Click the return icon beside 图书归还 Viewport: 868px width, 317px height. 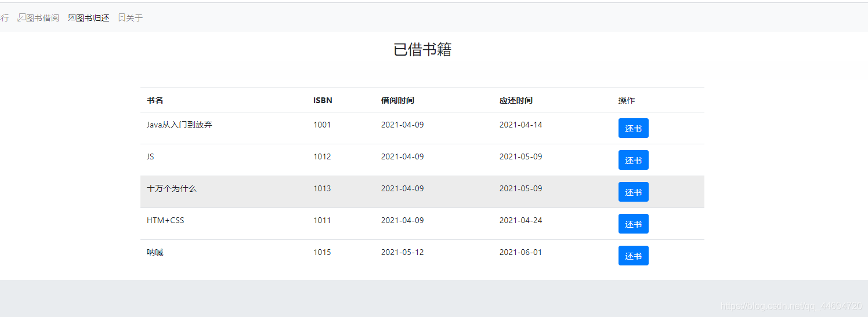pyautogui.click(x=72, y=18)
